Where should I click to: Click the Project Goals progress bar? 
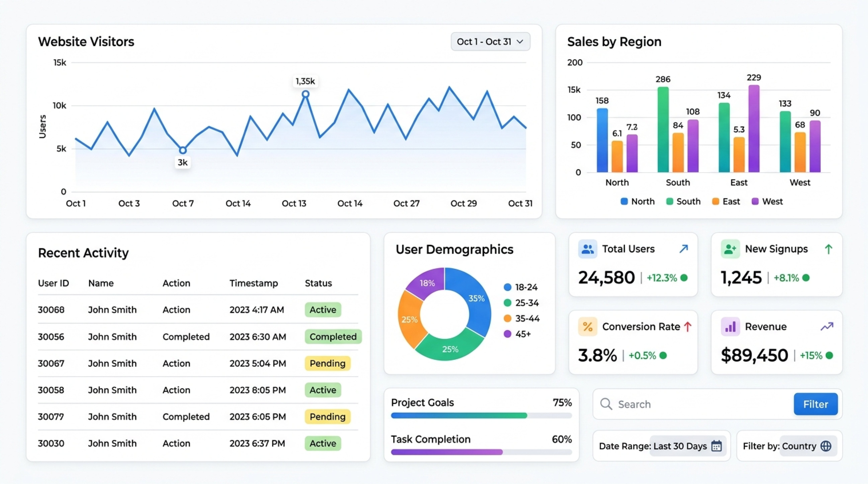point(481,416)
